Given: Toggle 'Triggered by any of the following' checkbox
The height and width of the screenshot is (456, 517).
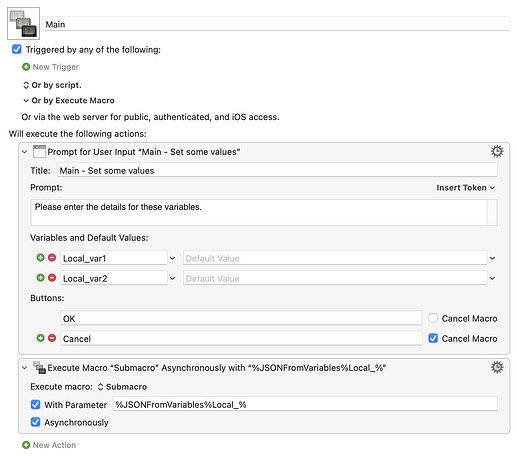Looking at the screenshot, I should coord(17,49).
